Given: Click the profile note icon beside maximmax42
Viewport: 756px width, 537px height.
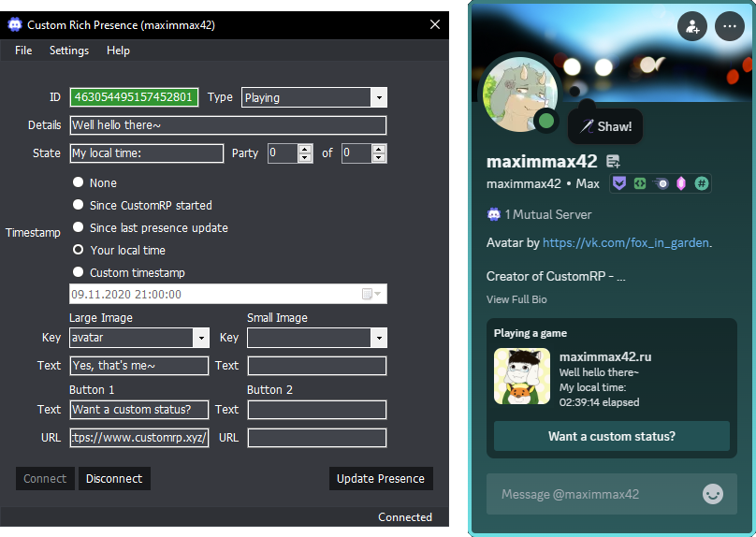Looking at the screenshot, I should coord(613,161).
